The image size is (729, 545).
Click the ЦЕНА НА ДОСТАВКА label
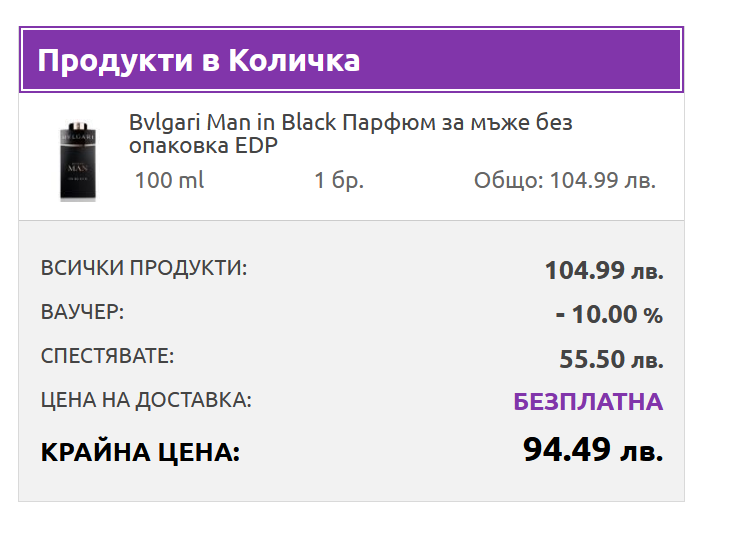click(146, 400)
